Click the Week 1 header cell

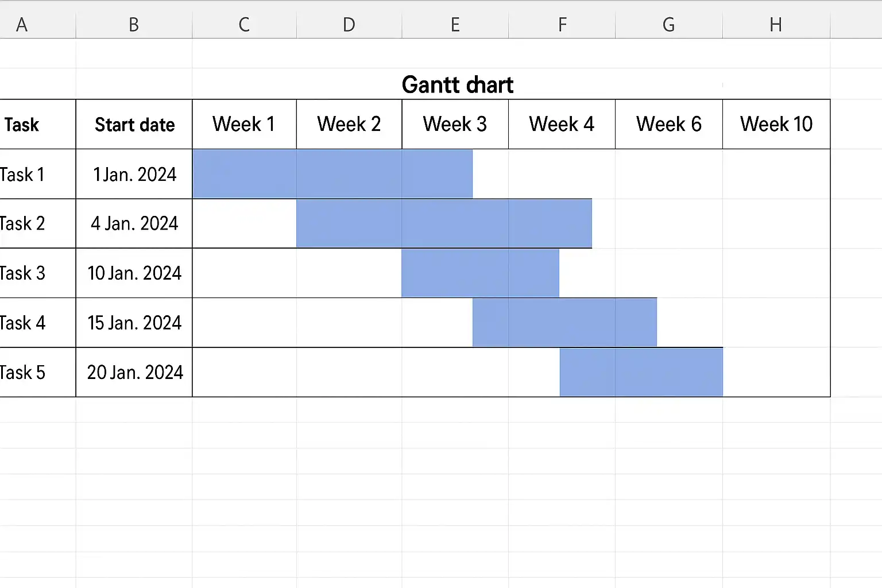tap(244, 125)
